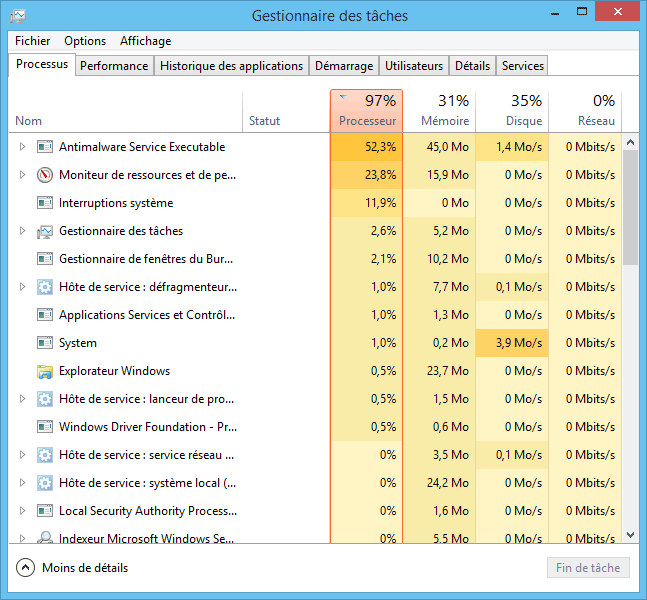
Task: Sort by the Mémoire column header
Action: (439, 110)
